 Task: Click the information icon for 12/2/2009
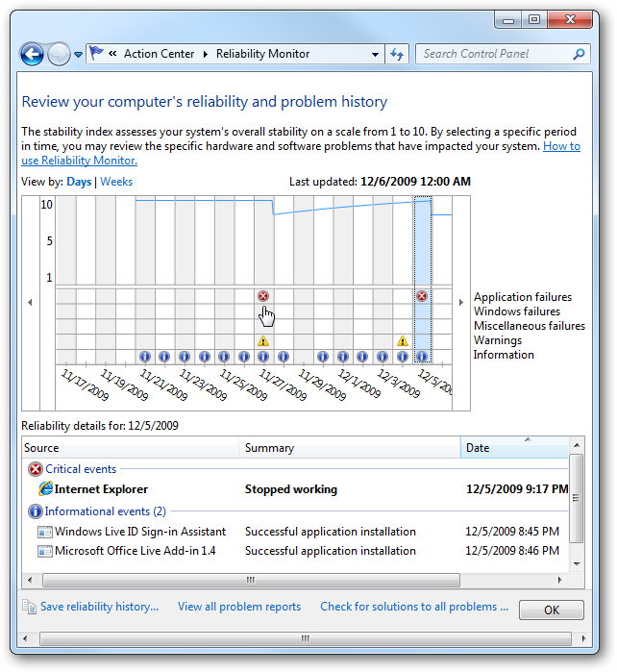click(x=362, y=357)
